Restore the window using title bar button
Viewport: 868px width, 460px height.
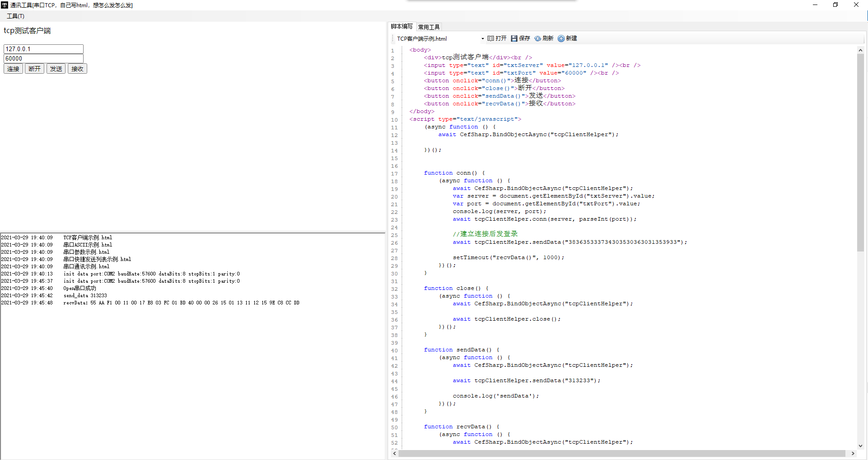pos(835,5)
